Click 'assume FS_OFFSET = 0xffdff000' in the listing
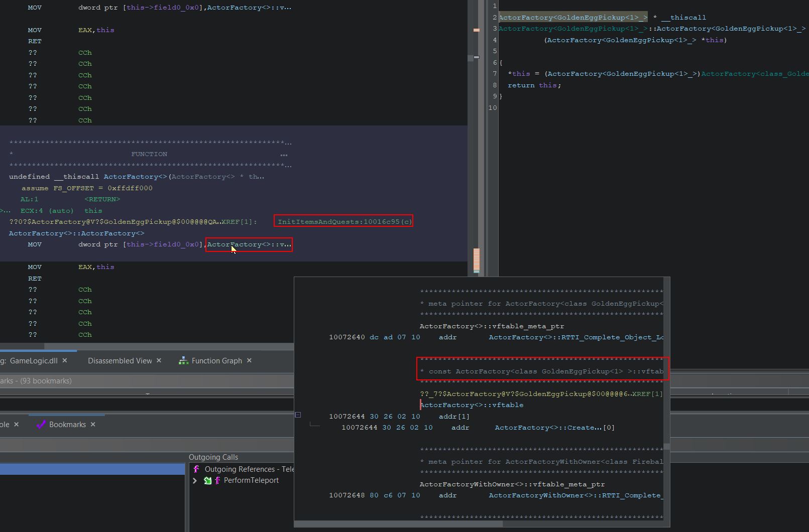This screenshot has height=532, width=809. coord(87,188)
